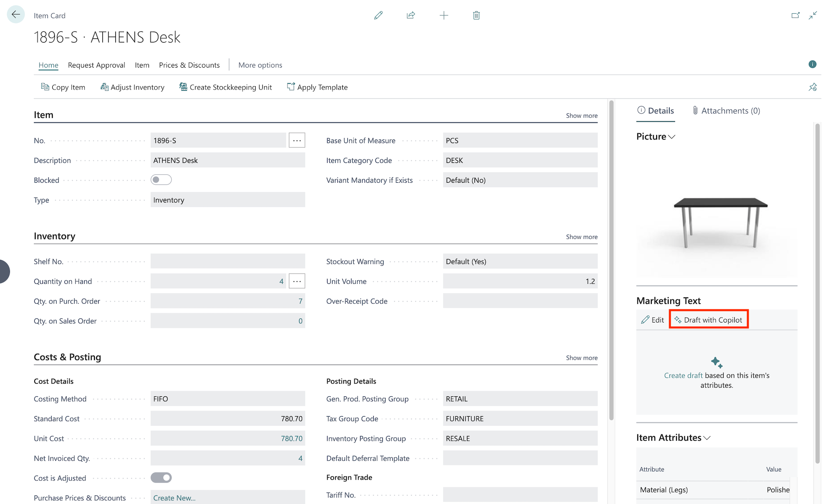Open page in new window icon
This screenshot has height=504, width=825.
click(795, 15)
